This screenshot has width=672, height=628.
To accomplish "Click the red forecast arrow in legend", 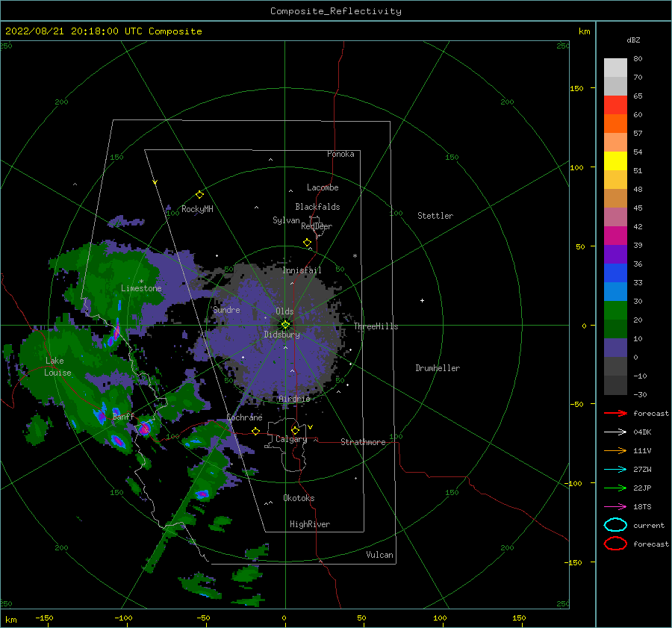I will (615, 413).
